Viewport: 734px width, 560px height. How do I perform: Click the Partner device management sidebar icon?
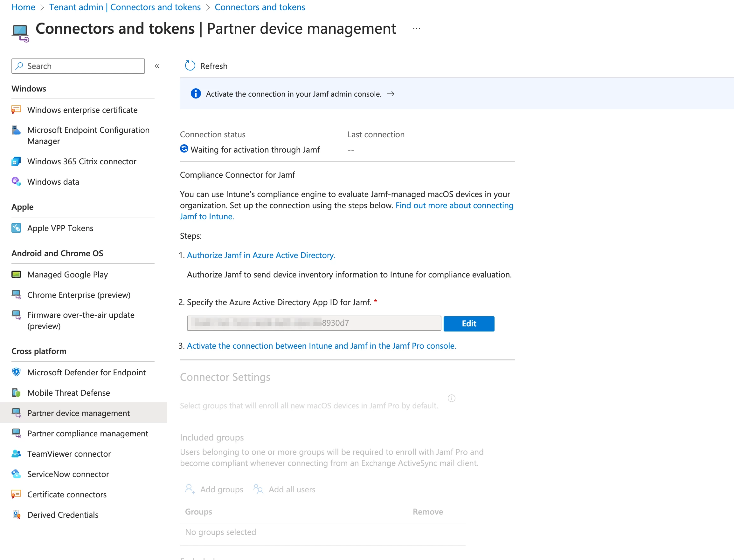16,413
